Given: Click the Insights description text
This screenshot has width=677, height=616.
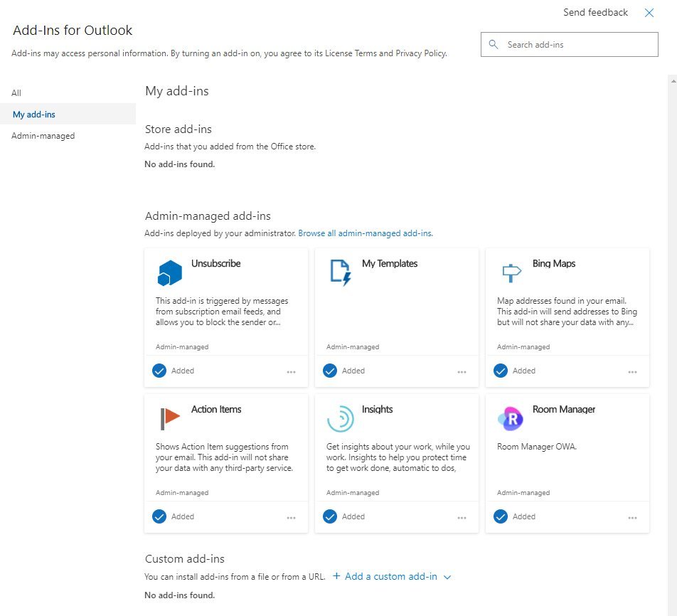Looking at the screenshot, I should [x=398, y=457].
